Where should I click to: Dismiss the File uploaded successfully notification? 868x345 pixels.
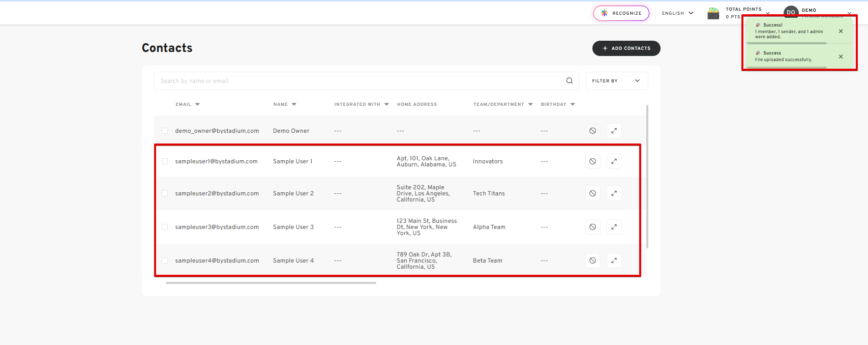[x=841, y=56]
